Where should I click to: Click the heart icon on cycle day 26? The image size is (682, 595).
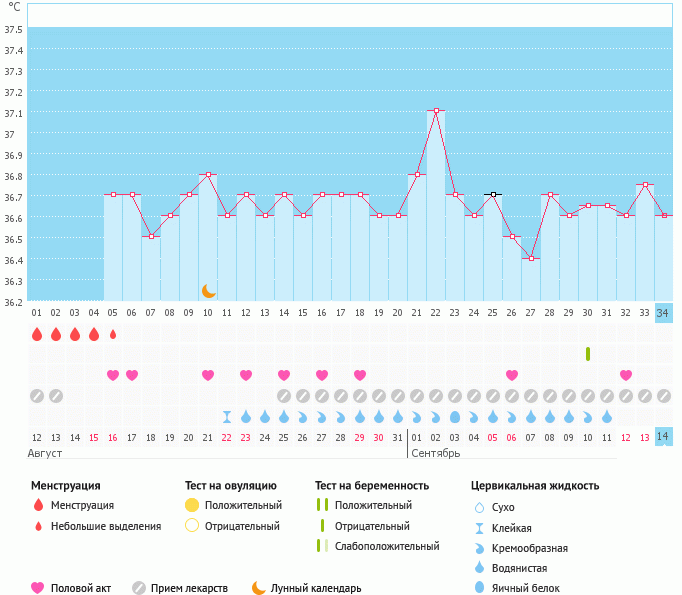click(x=512, y=375)
